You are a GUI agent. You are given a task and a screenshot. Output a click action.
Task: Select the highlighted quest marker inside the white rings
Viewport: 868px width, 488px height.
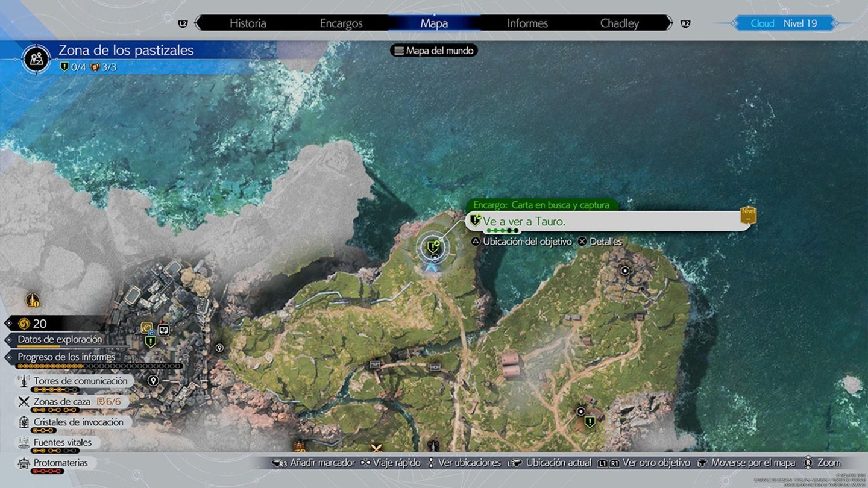[x=433, y=246]
